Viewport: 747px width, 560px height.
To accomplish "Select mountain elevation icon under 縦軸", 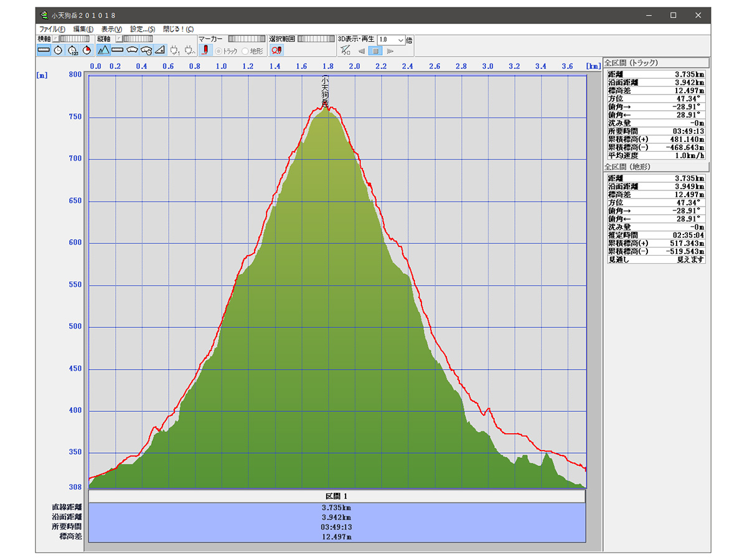I will click(x=103, y=50).
